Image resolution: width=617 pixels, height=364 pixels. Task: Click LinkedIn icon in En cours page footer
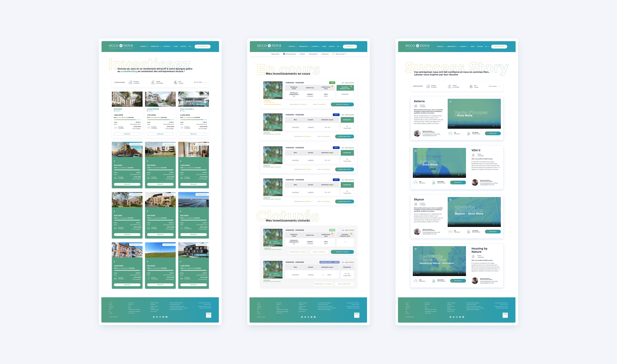tap(315, 317)
